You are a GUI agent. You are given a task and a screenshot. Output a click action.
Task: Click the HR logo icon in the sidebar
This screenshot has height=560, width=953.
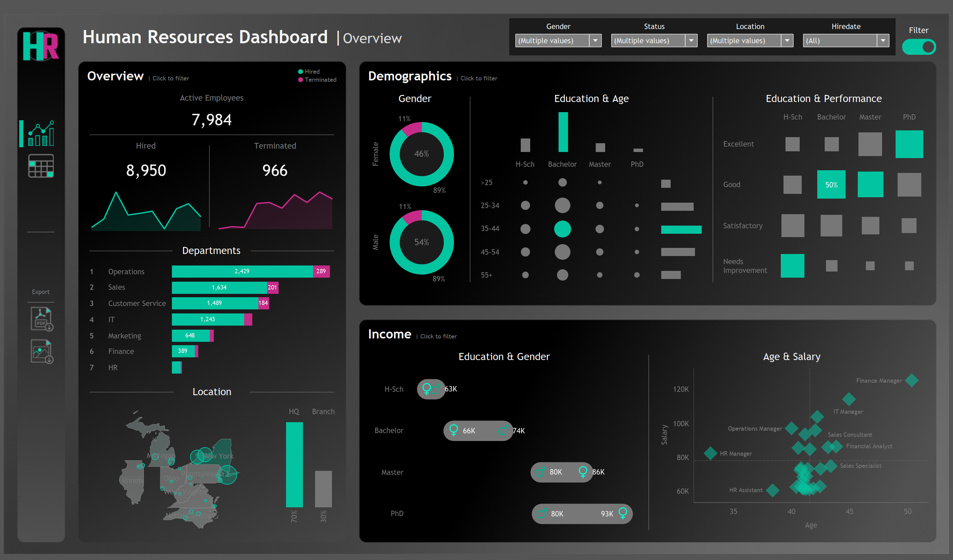41,46
